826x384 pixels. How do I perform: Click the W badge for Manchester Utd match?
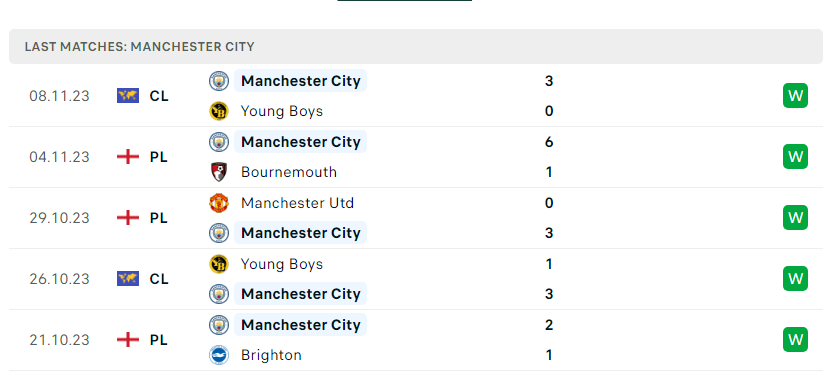(x=795, y=218)
